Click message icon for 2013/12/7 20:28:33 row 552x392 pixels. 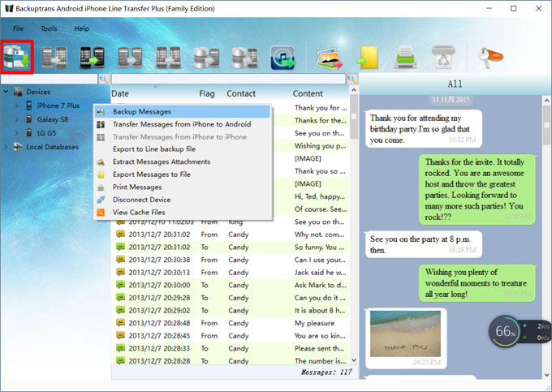[x=120, y=348]
